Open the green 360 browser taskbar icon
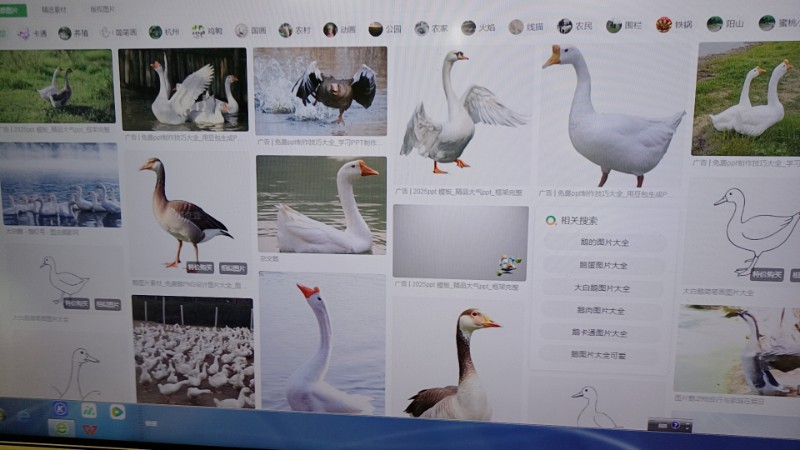800x450 pixels. 61,428
